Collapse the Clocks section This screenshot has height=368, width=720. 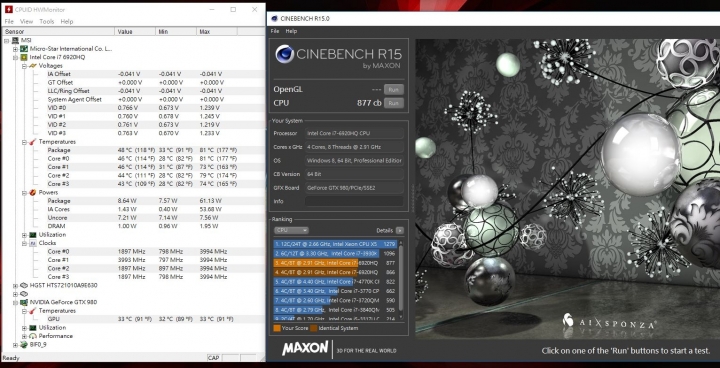pyautogui.click(x=24, y=243)
